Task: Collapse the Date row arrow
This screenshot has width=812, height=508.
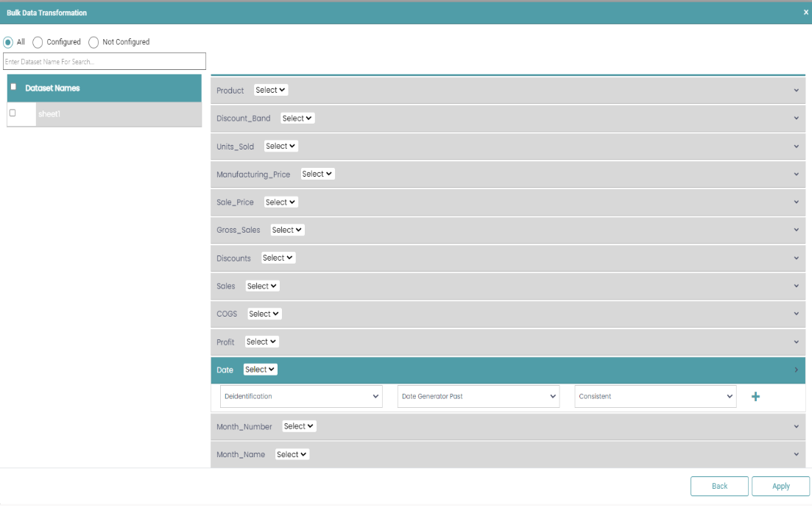Action: [x=796, y=370]
